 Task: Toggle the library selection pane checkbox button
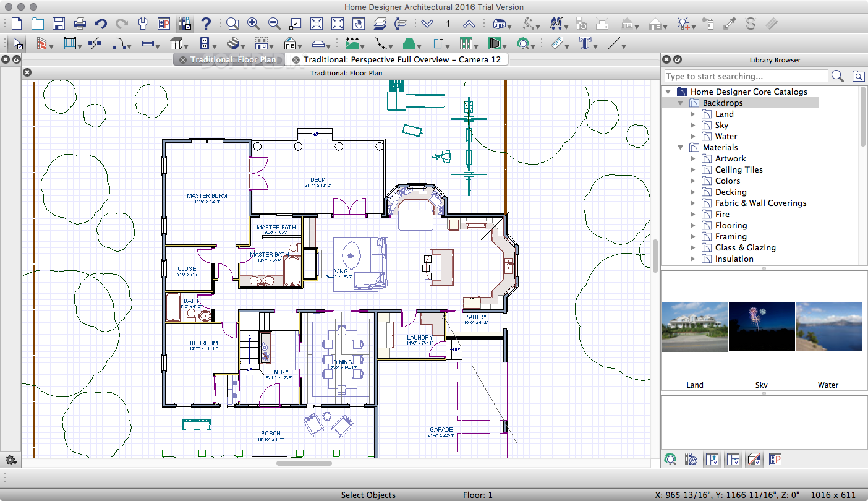[x=733, y=459]
